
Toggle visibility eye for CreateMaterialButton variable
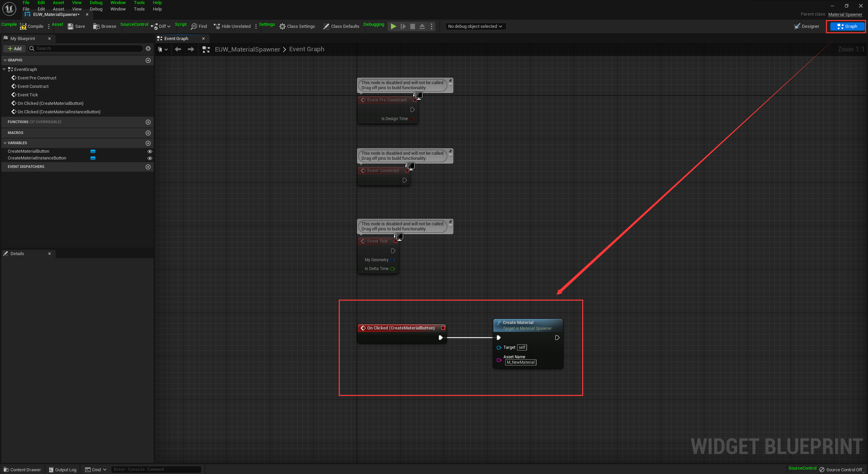coord(150,151)
